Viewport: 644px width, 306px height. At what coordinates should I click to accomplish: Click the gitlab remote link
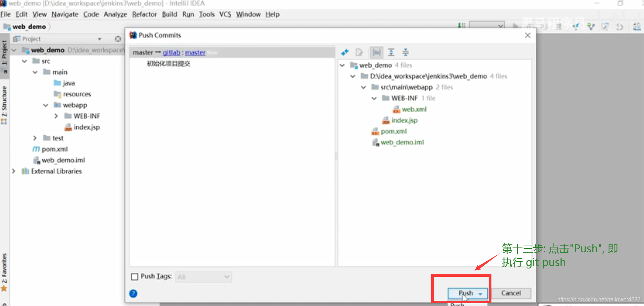[x=171, y=53]
